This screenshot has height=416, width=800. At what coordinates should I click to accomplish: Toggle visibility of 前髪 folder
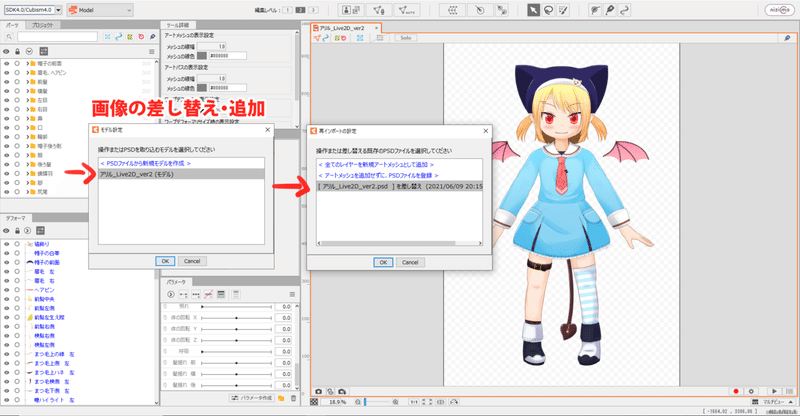[7, 82]
